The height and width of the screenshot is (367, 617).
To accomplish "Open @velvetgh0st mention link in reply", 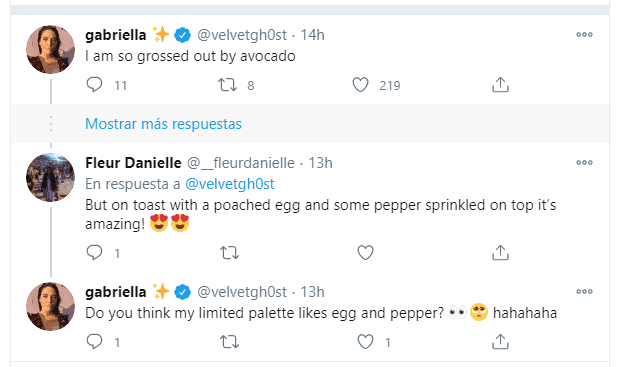I will coord(230,184).
